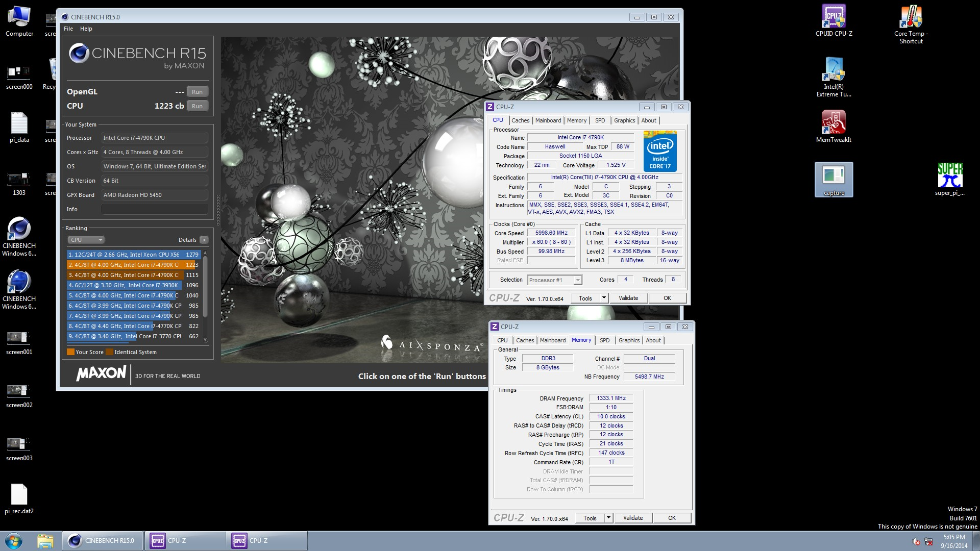Click Windows Start orb
This screenshot has width=980, height=551.
[14, 541]
